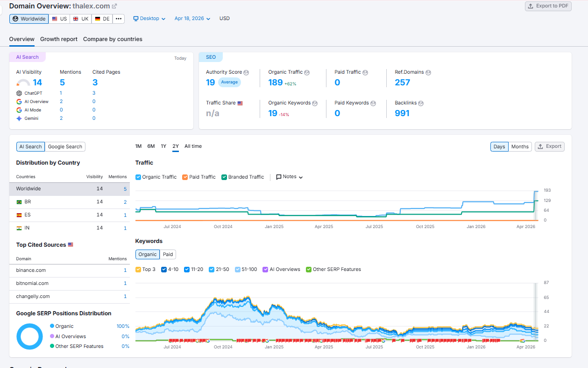Image resolution: width=588 pixels, height=368 pixels.
Task: Toggle the 51-100 keywords checkbox
Action: [x=238, y=270]
